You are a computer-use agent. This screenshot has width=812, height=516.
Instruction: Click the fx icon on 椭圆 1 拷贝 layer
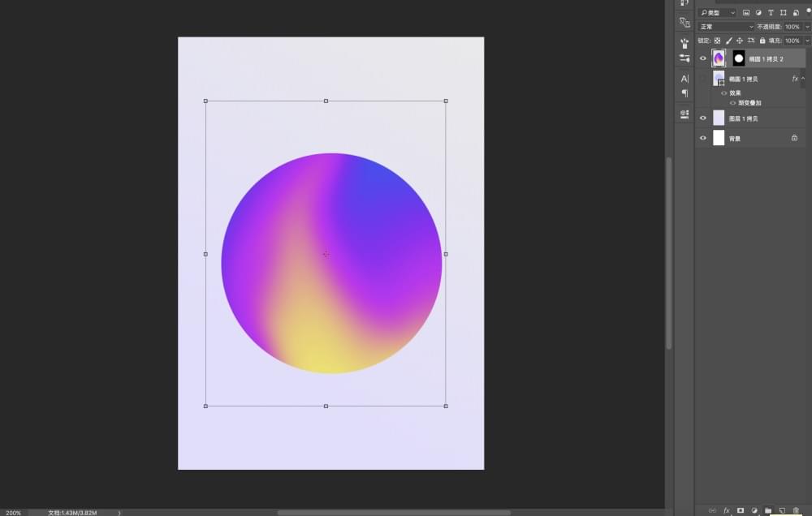click(795, 79)
